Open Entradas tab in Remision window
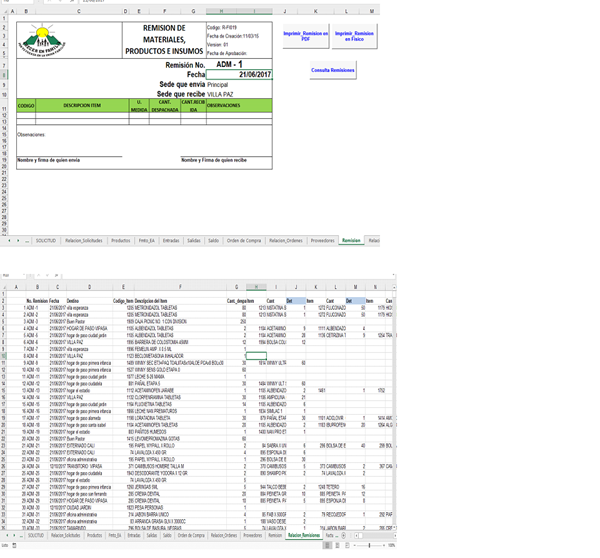The height and width of the screenshot is (558, 600). click(171, 240)
